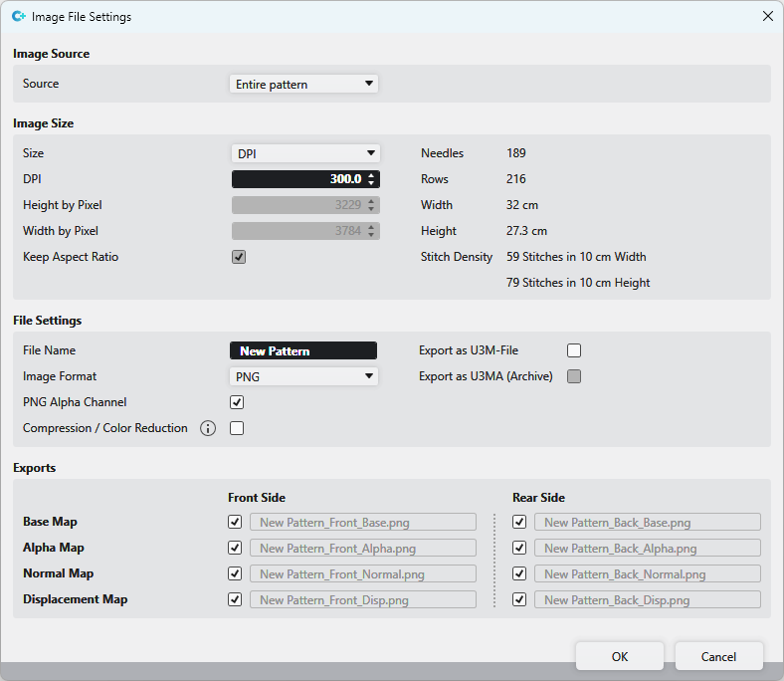Expand the Image Format PNG dropdown
This screenshot has width=784, height=681.
303,376
